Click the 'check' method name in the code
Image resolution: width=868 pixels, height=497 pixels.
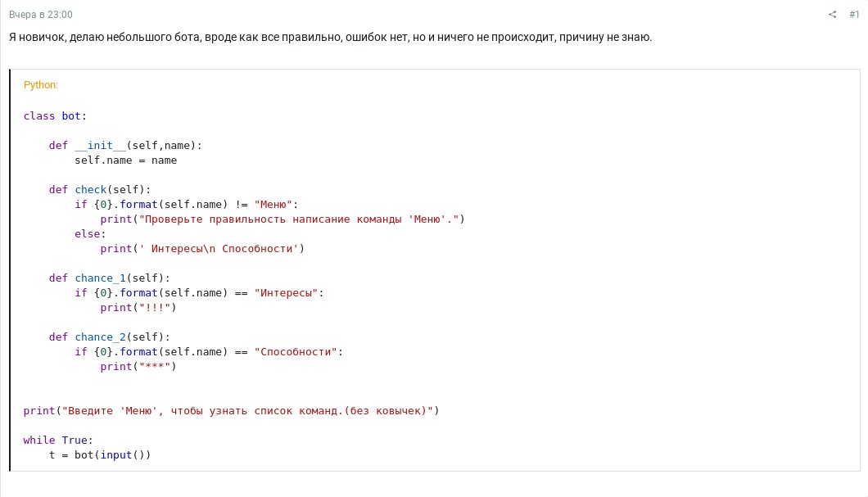[x=91, y=189]
